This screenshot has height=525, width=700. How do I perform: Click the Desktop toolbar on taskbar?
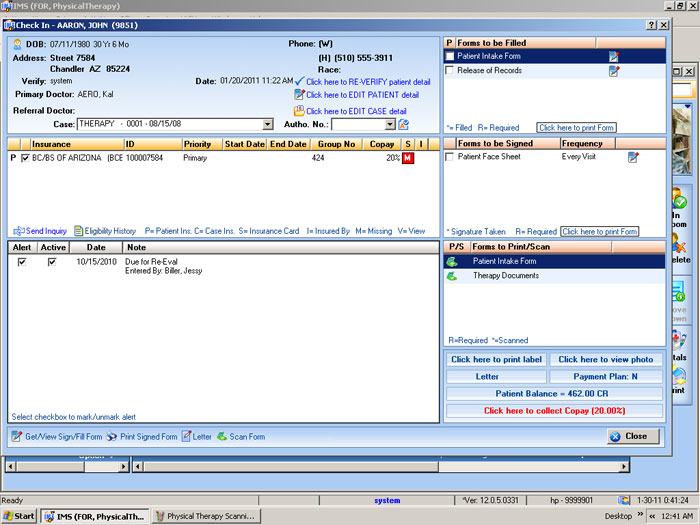[x=618, y=516]
